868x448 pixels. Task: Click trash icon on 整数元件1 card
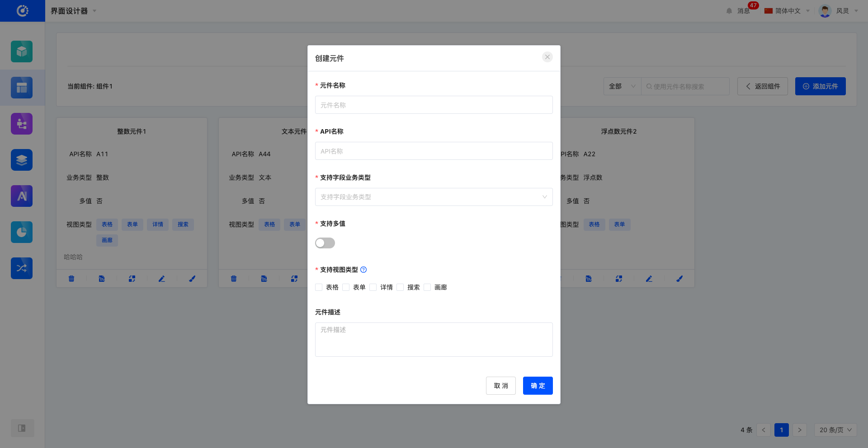(71, 279)
